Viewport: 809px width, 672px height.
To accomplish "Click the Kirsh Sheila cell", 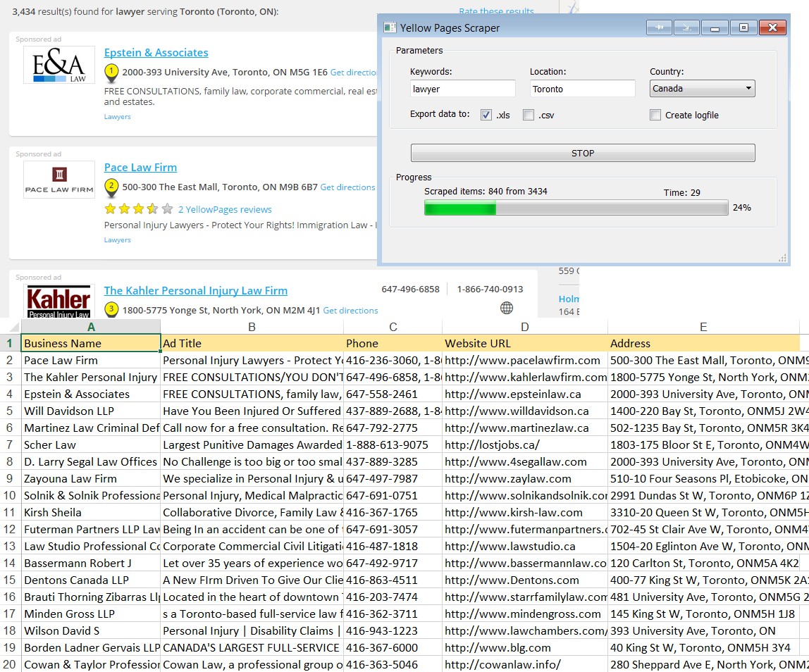I will (91, 513).
